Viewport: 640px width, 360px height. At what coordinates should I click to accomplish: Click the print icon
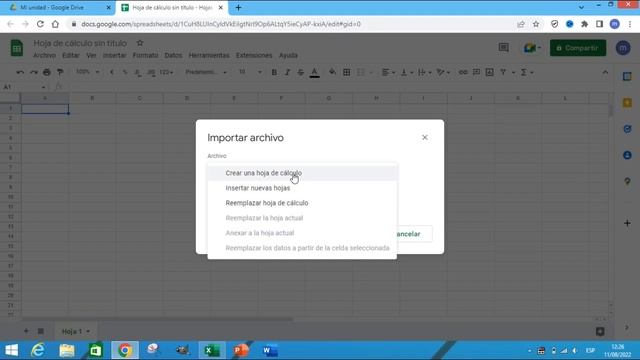pos(47,72)
